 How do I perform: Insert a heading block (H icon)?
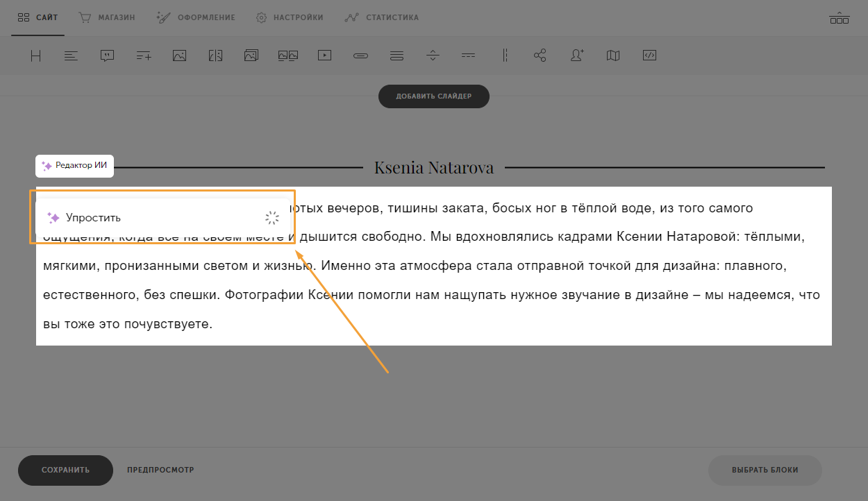click(36, 56)
